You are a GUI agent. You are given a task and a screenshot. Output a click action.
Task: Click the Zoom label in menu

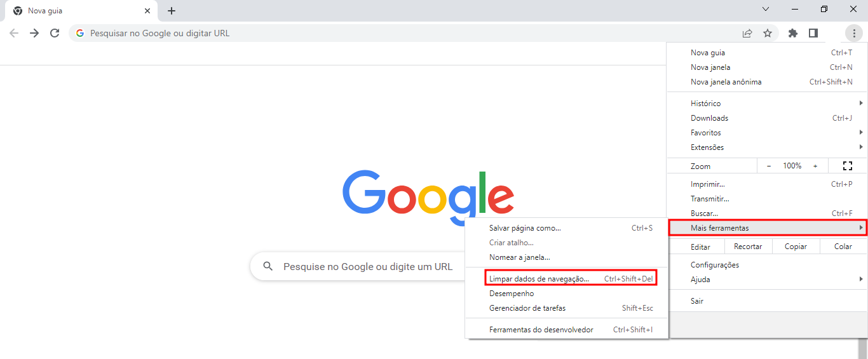(700, 166)
